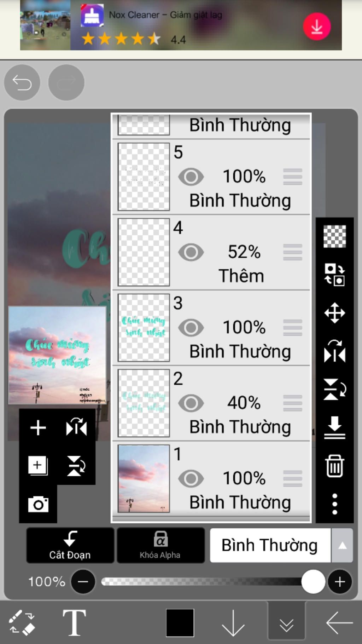Tap the undo arrow button

(x=22, y=82)
